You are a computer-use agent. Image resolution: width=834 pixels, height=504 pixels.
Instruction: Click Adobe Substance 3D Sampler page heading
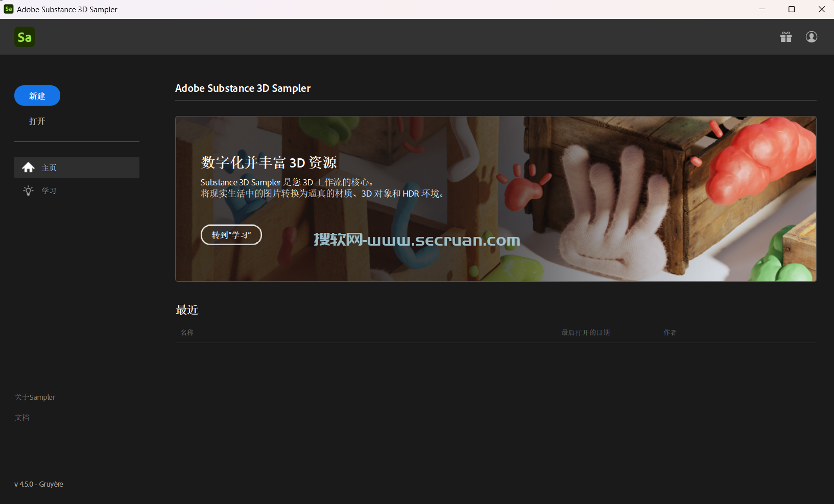tap(243, 88)
